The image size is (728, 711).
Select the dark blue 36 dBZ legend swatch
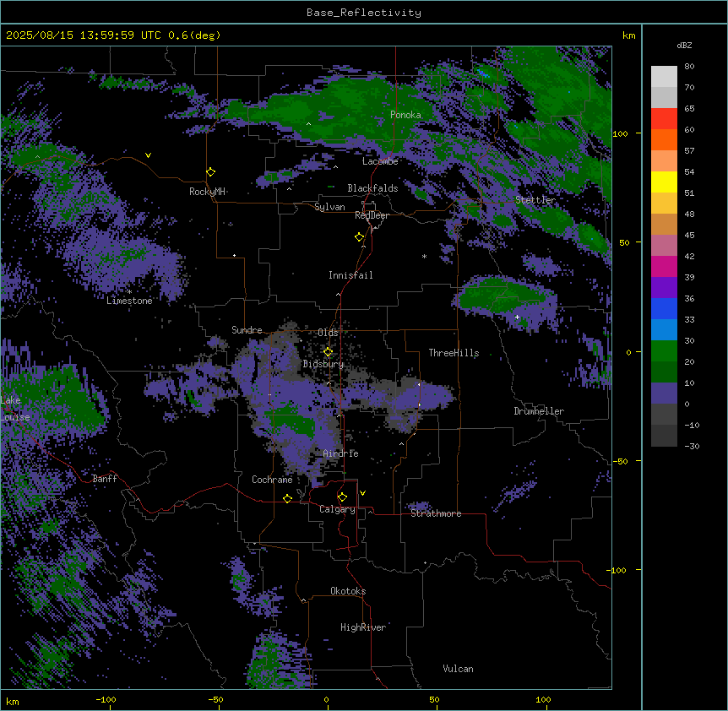pos(664,308)
